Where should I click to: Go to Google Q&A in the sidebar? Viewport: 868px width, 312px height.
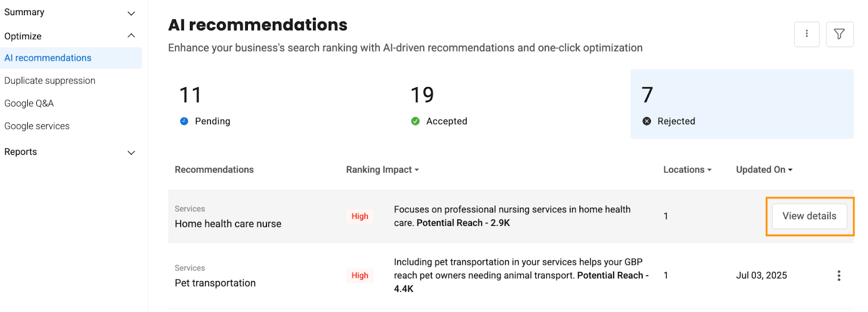click(29, 103)
